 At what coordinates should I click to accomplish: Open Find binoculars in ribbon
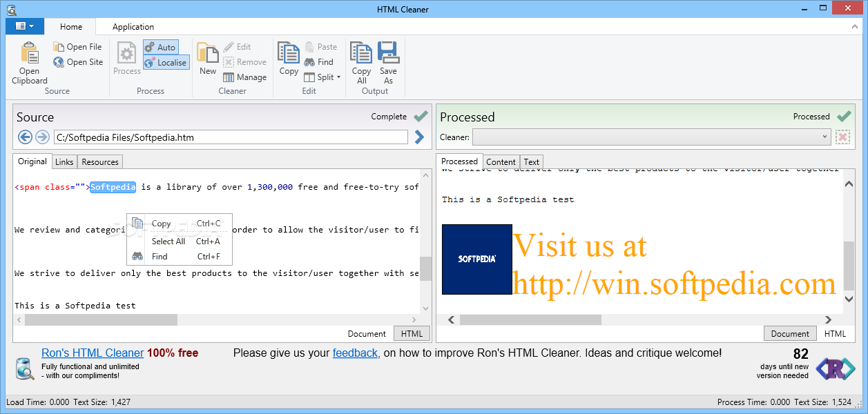[x=319, y=62]
